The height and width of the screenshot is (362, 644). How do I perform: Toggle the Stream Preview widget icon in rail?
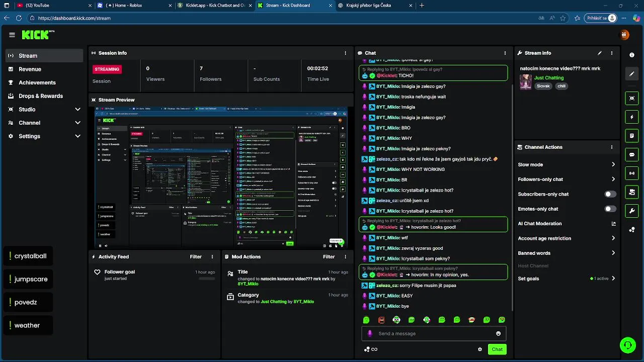pyautogui.click(x=632, y=98)
